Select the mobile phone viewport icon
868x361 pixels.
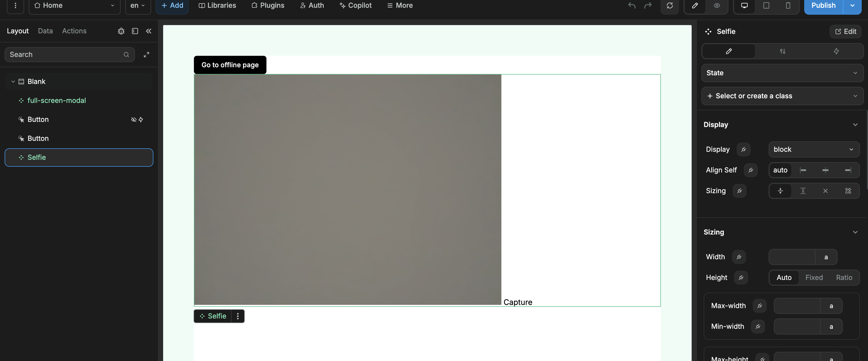click(x=788, y=5)
